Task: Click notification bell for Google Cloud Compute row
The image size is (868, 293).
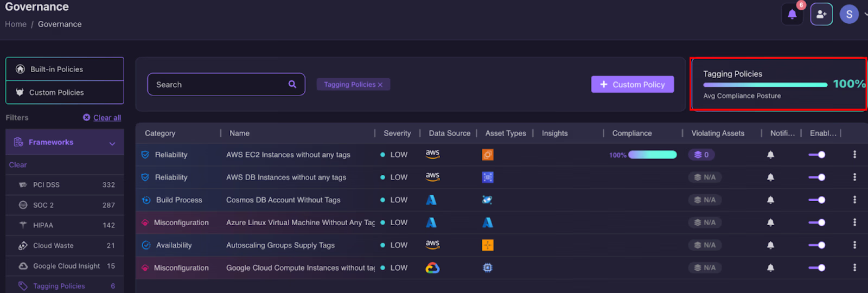Action: 770,267
